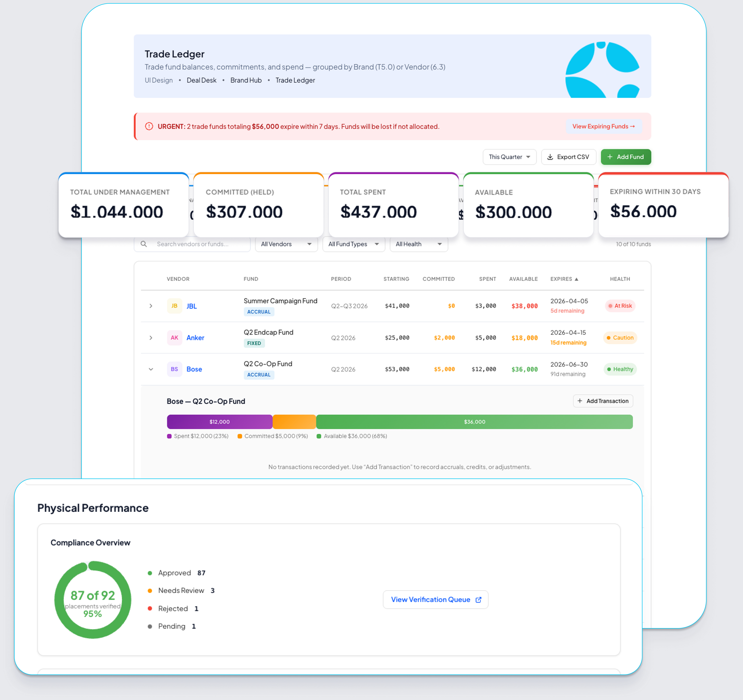The width and height of the screenshot is (743, 700).
Task: Click the Approved 87 legend entry
Action: (x=177, y=573)
